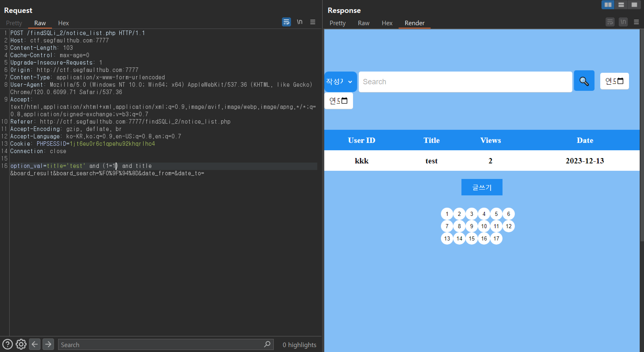Switch Request view to Hex tab
The height and width of the screenshot is (352, 644).
(63, 23)
